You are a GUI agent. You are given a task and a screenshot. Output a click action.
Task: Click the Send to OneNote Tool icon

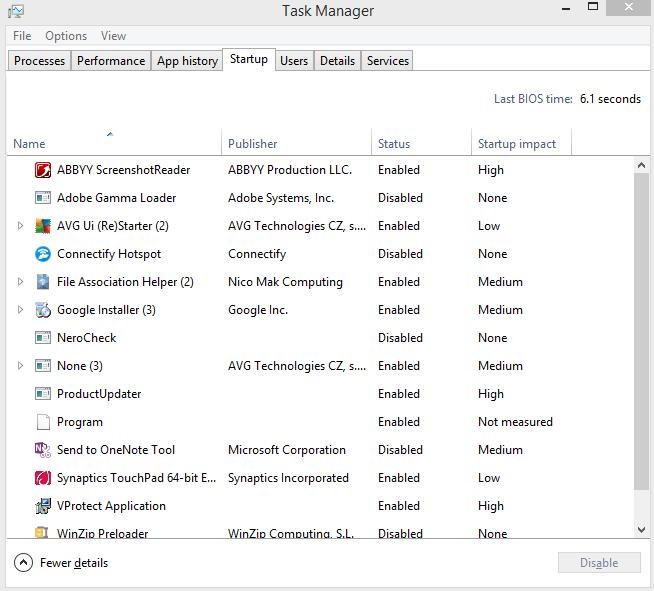pyautogui.click(x=43, y=450)
